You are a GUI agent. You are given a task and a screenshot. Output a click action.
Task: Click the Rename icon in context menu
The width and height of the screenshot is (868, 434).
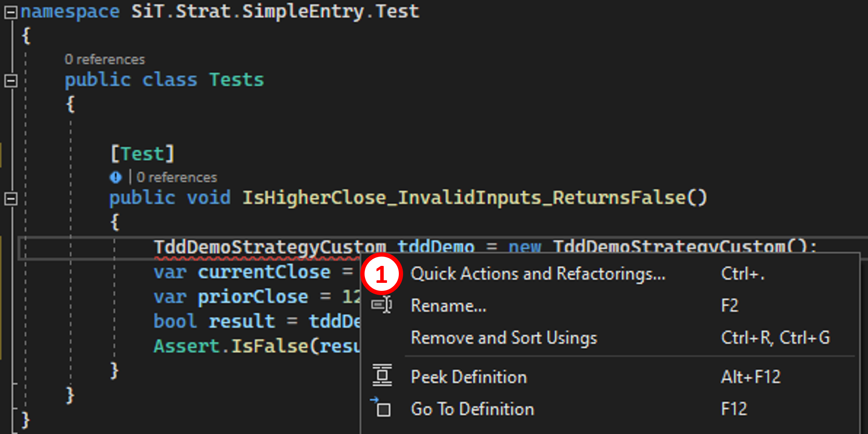tap(381, 305)
